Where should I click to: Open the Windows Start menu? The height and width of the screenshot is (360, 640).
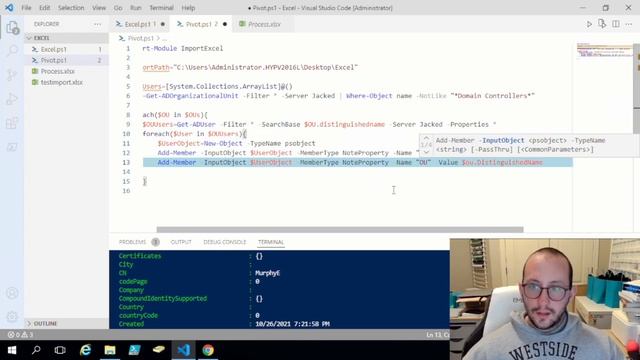12,350
